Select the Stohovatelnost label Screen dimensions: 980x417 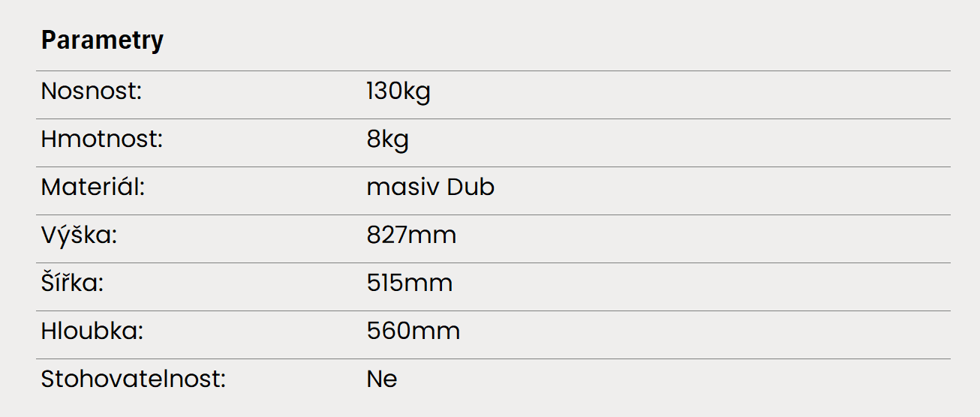tap(134, 379)
